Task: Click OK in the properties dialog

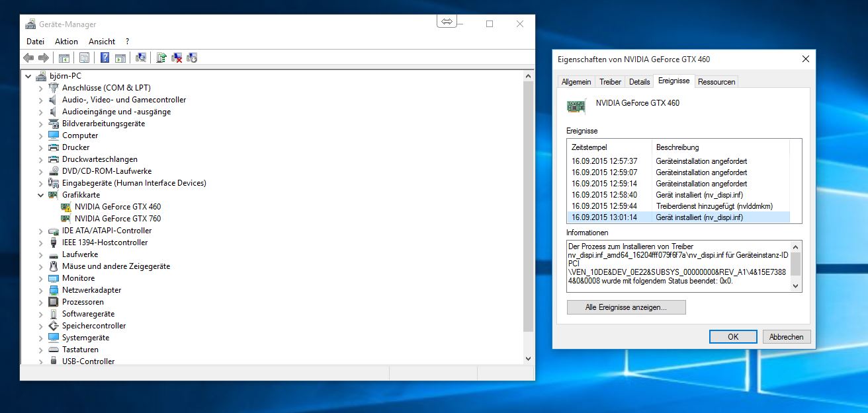Action: [733, 336]
